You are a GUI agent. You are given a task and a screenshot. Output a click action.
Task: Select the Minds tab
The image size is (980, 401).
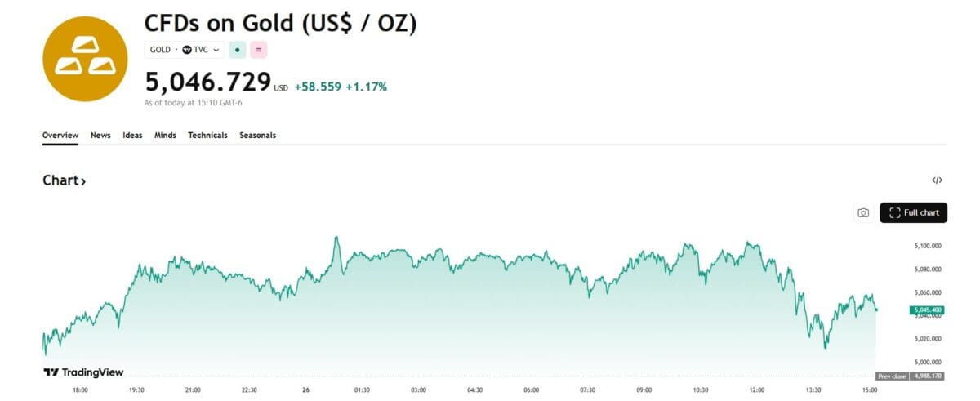[x=165, y=136]
